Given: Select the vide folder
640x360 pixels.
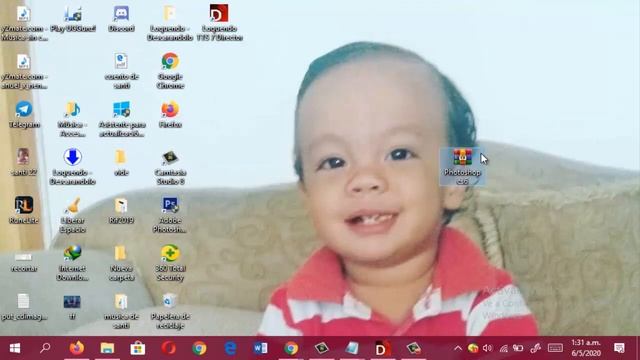Looking at the screenshot, I should coord(121,162).
